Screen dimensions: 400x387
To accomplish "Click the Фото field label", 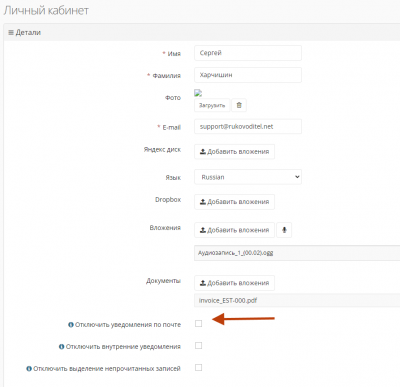I will click(x=173, y=98).
